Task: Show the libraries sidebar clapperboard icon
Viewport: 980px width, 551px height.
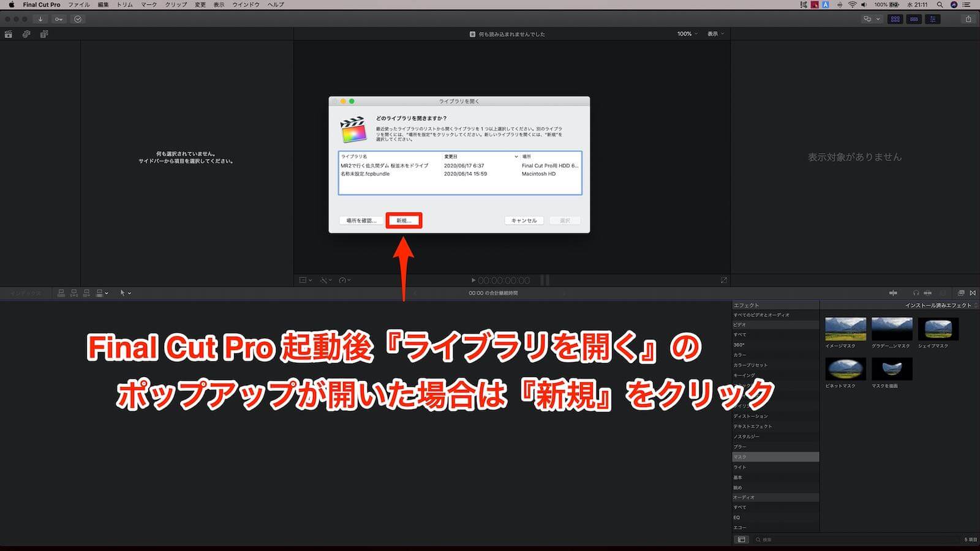Action: click(x=9, y=34)
